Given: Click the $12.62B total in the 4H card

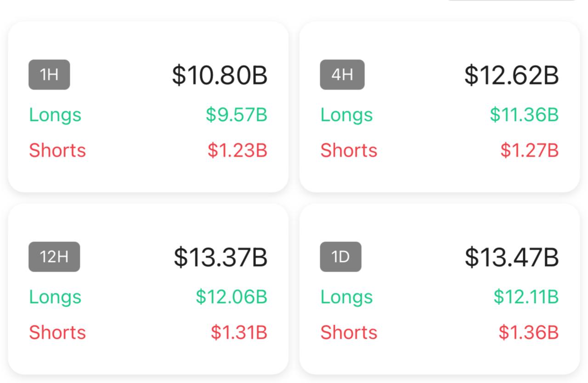Looking at the screenshot, I should click(511, 75).
